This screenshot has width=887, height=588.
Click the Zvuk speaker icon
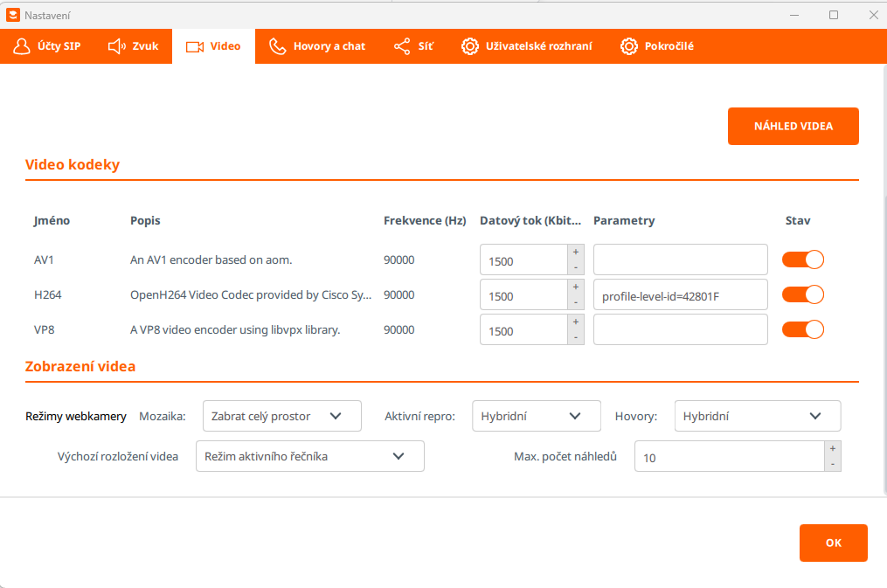[x=117, y=46]
